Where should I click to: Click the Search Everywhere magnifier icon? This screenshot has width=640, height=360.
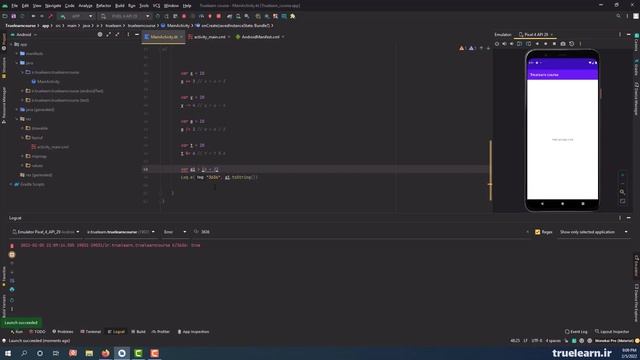coord(618,16)
